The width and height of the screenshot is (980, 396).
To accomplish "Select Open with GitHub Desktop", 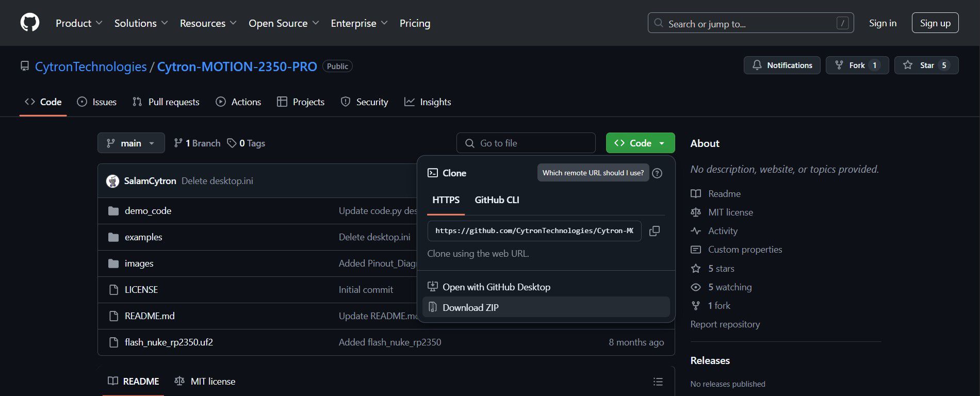I will [x=496, y=287].
